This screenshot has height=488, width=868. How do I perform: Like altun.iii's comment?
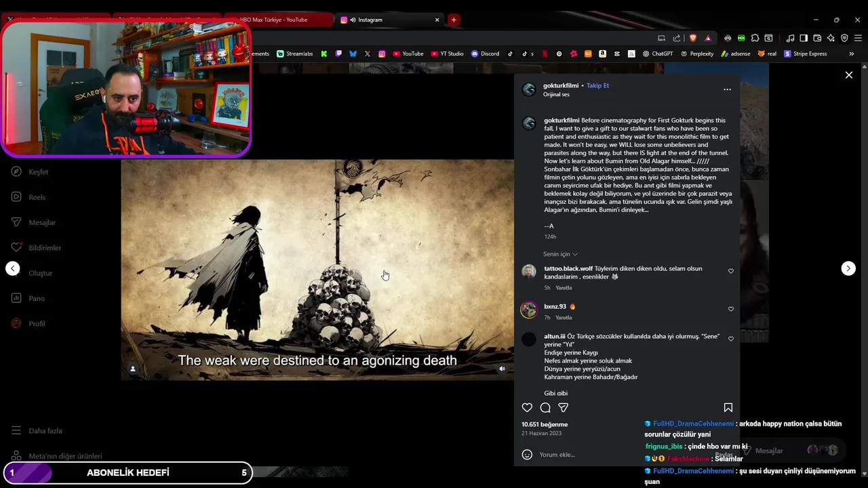730,339
